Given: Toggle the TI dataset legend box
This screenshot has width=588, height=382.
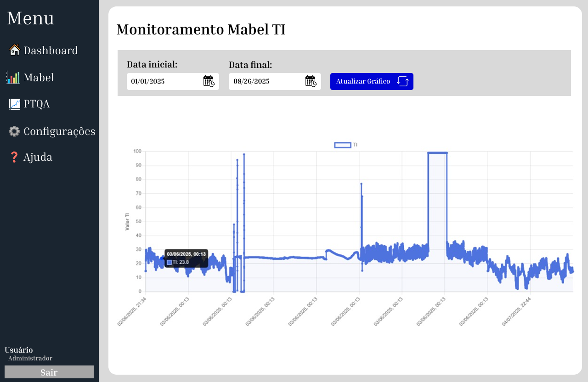Looking at the screenshot, I should pyautogui.click(x=342, y=145).
